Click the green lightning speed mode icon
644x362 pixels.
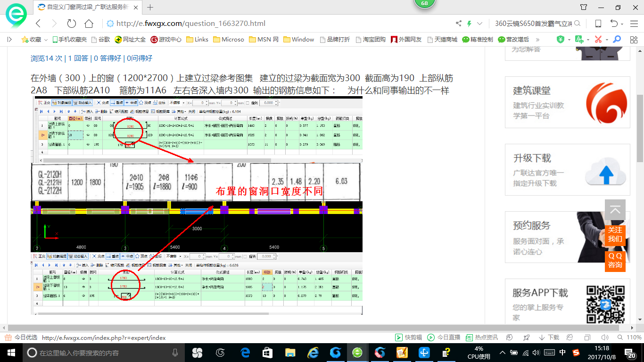pyautogui.click(x=469, y=24)
